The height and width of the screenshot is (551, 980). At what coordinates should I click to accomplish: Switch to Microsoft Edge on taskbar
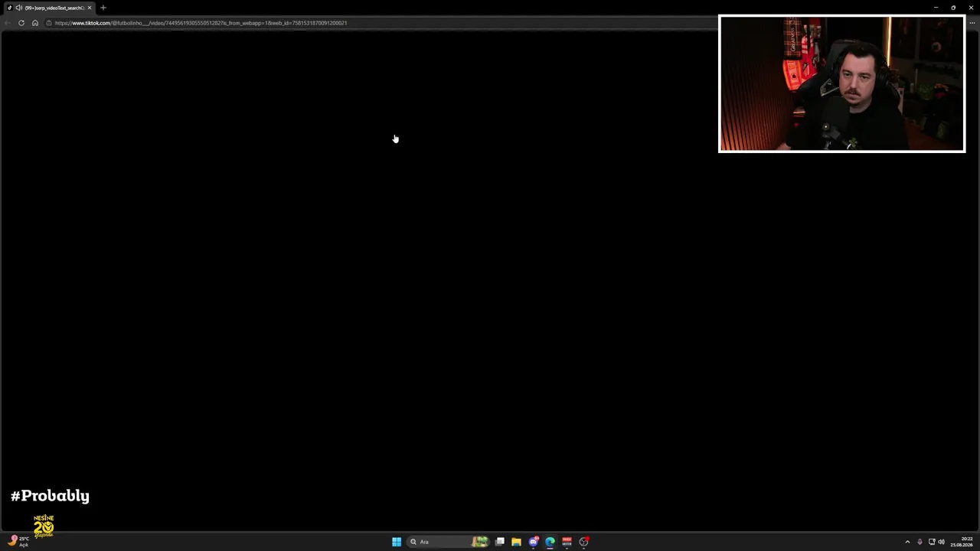(550, 542)
